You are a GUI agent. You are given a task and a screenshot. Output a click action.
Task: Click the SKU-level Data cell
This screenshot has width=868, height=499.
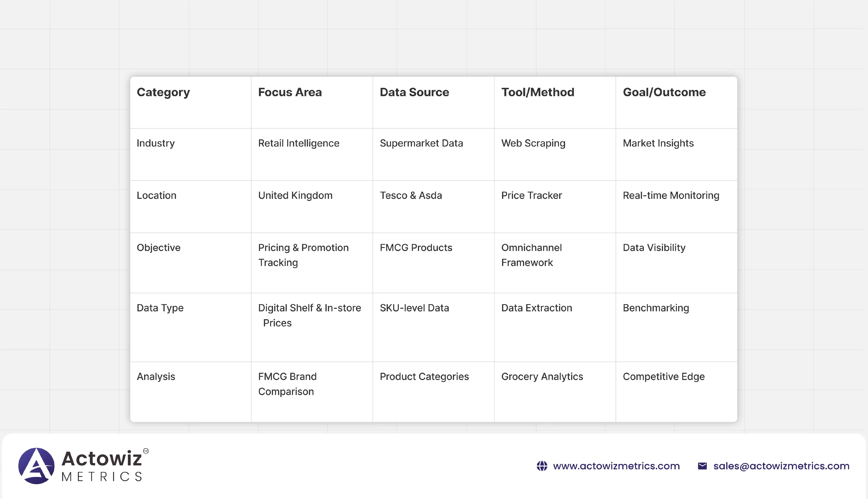[x=414, y=308]
